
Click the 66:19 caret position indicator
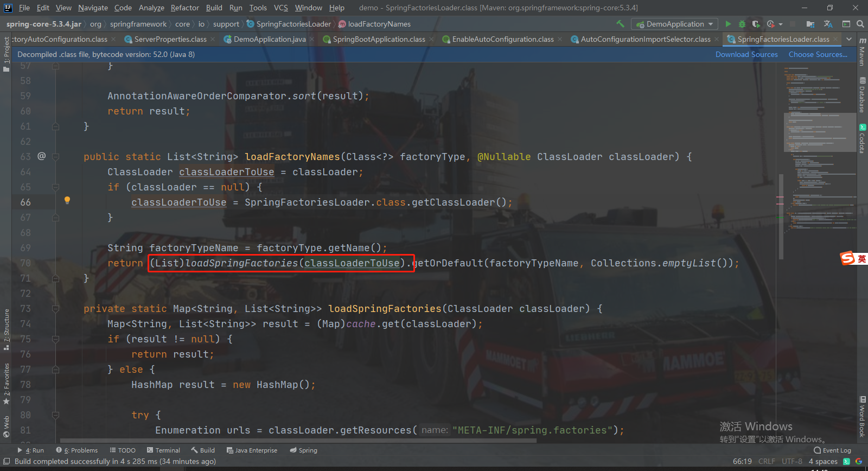click(x=742, y=461)
